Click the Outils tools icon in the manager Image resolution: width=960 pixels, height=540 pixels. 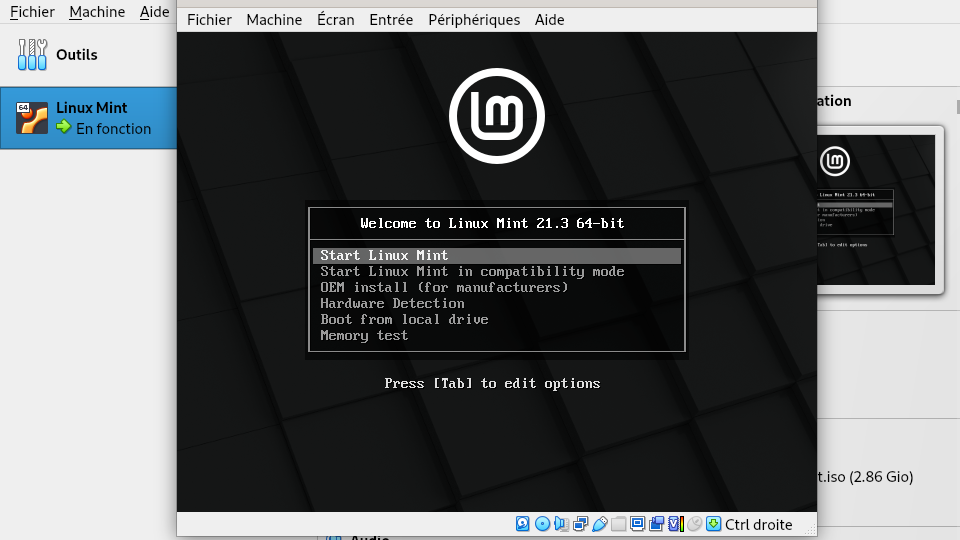click(33, 55)
